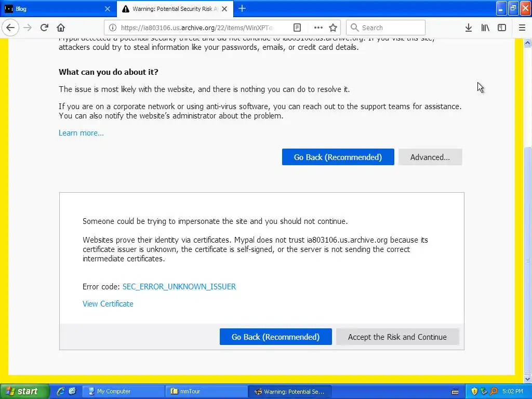Screen dimensions: 532x399
Task: Switch to the Blog tab
Action: coord(58,9)
